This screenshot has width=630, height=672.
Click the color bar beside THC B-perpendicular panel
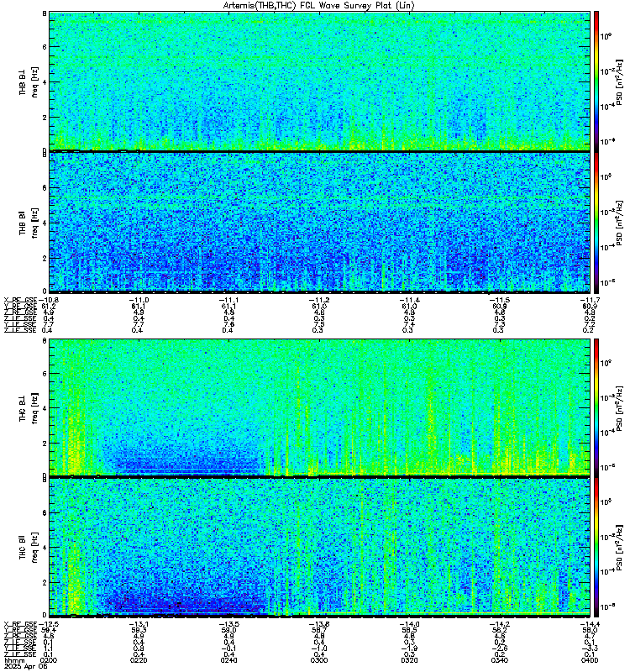click(596, 407)
